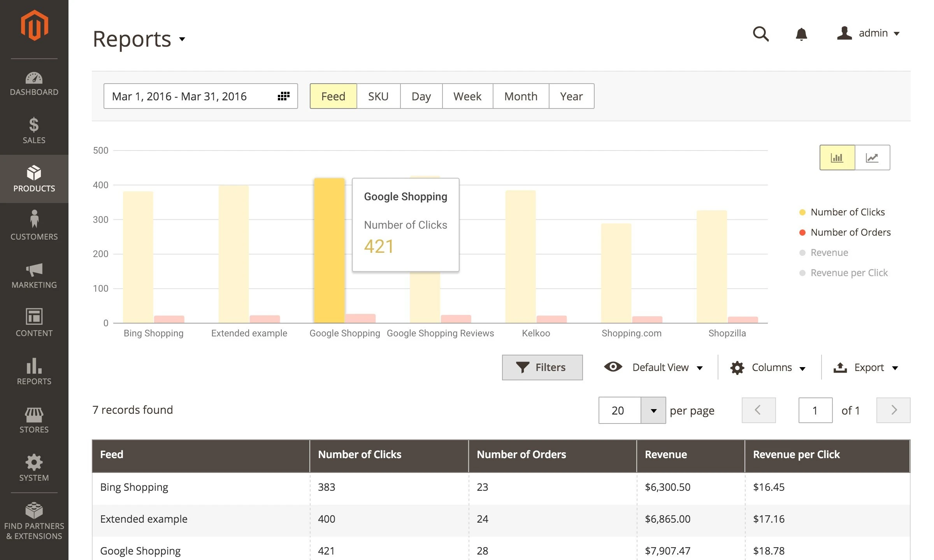Open the notifications bell
934x560 pixels.
click(801, 34)
